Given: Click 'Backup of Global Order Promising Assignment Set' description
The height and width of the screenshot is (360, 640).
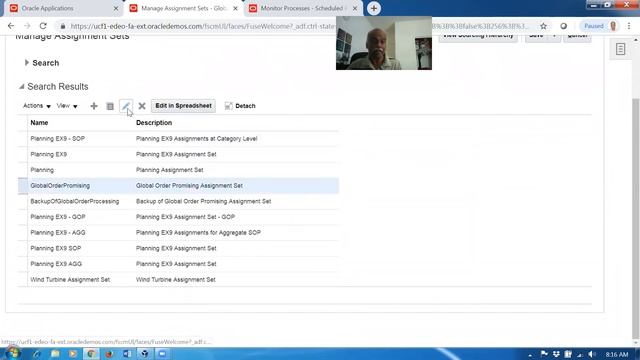Looking at the screenshot, I should pos(203,201).
